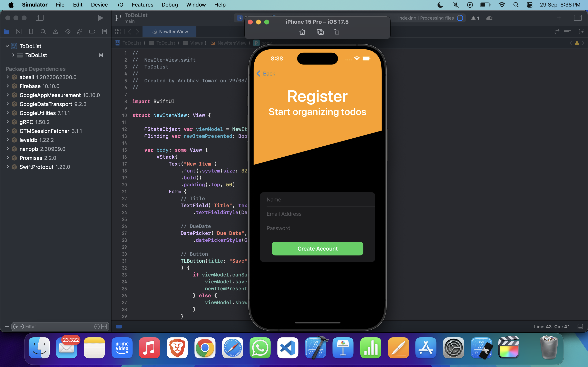Image resolution: width=588 pixels, height=367 pixels.
Task: Open the Find navigator magnifier icon
Action: pos(43,32)
